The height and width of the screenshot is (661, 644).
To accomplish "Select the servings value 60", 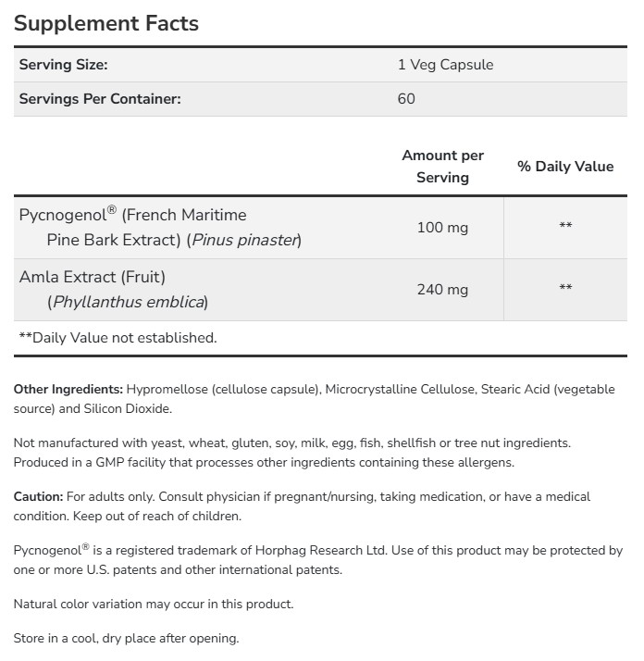I will pos(406,98).
